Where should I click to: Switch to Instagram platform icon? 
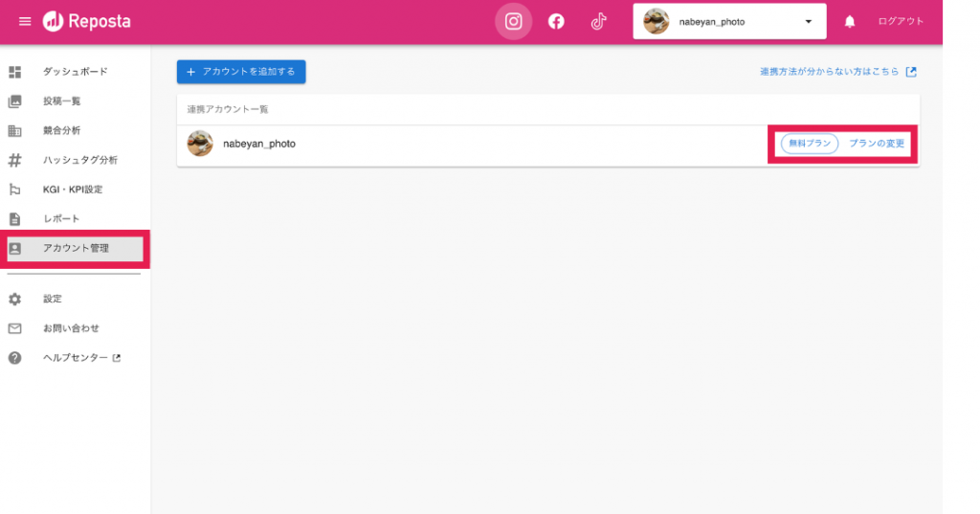[x=513, y=22]
